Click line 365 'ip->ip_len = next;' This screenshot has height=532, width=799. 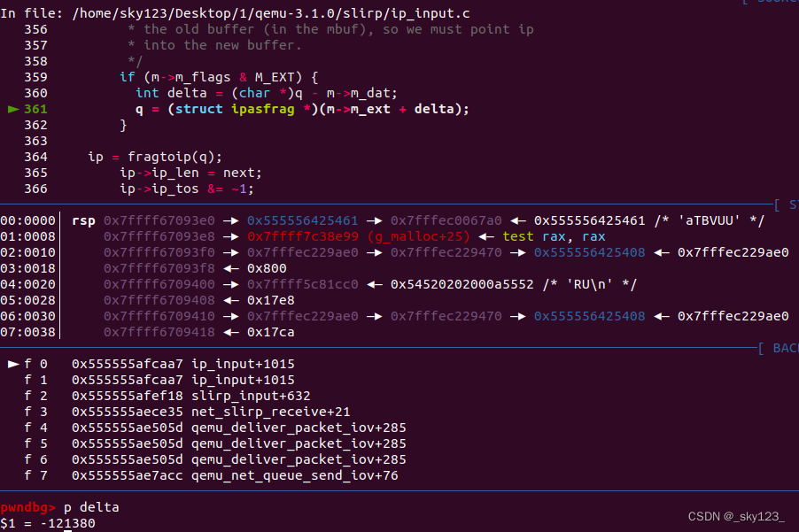pyautogui.click(x=190, y=173)
